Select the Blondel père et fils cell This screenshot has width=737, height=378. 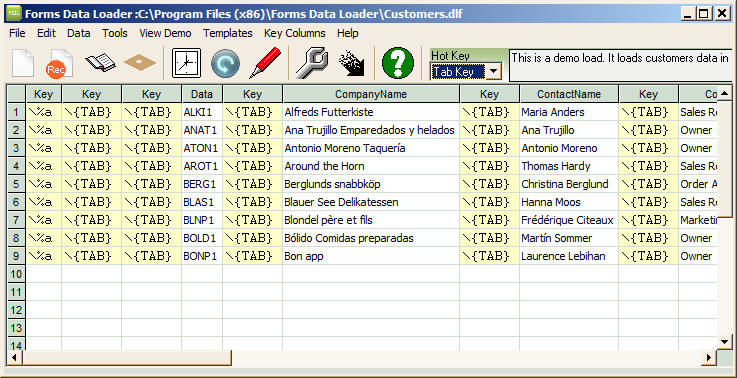371,220
